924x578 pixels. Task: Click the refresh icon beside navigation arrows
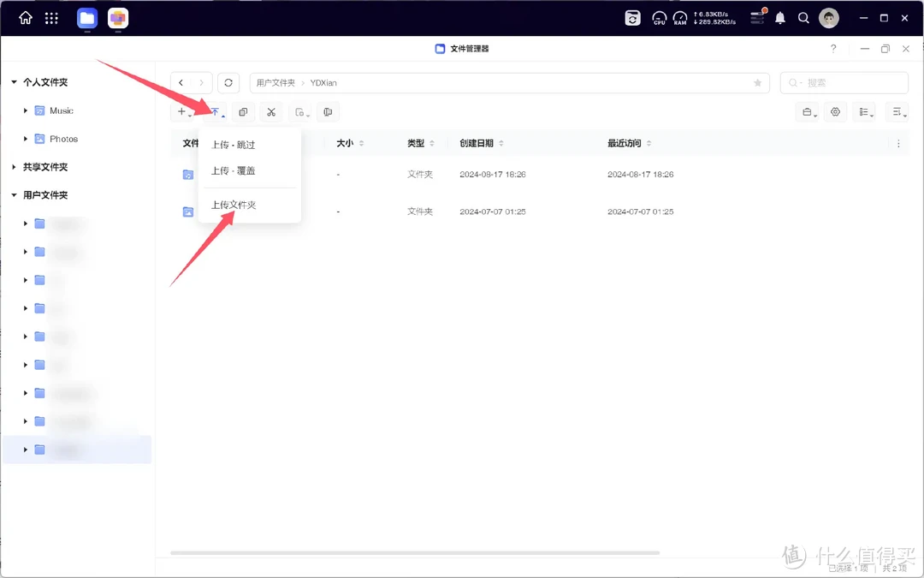click(227, 82)
